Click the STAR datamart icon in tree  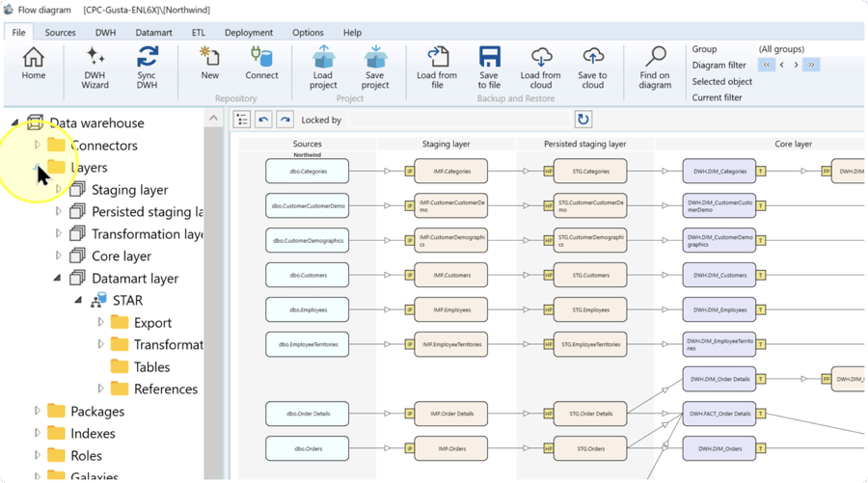point(99,301)
